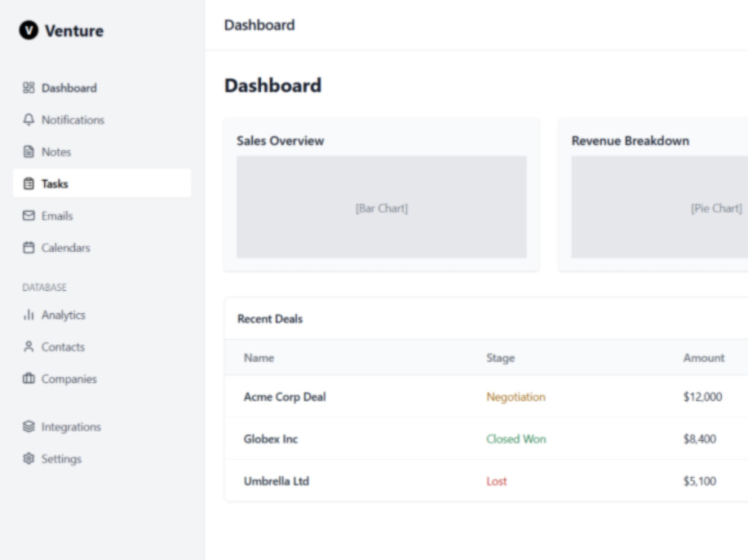Click the Sales Overview card title
The height and width of the screenshot is (560, 748).
(280, 141)
